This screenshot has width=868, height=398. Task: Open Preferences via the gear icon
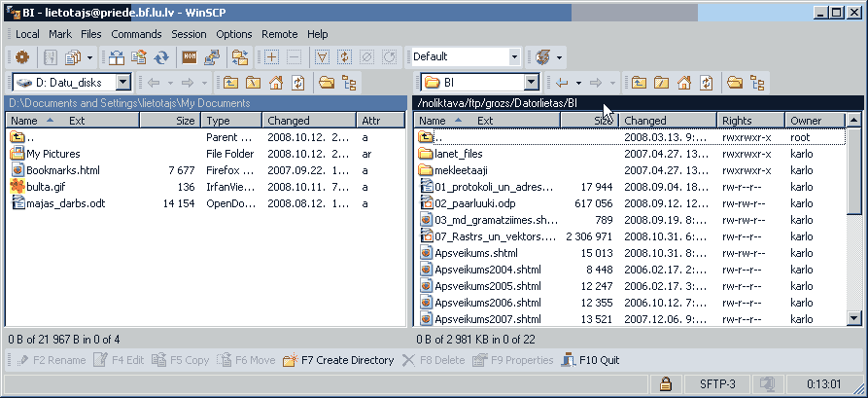coord(22,56)
